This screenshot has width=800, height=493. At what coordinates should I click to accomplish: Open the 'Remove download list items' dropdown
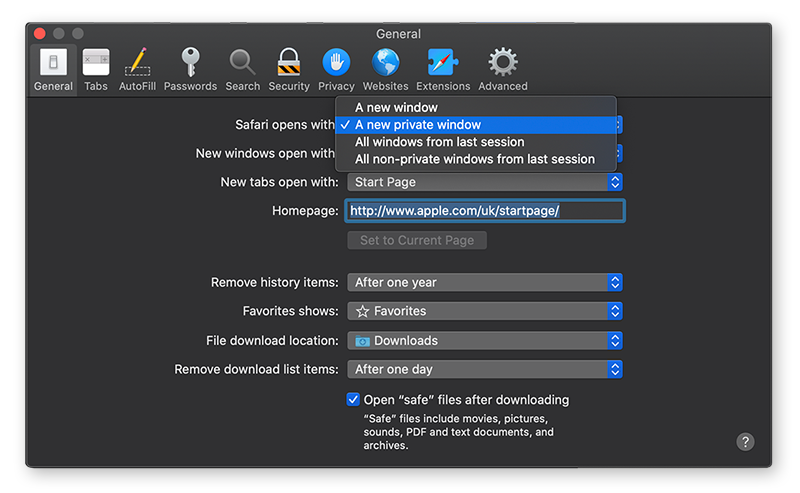click(485, 369)
